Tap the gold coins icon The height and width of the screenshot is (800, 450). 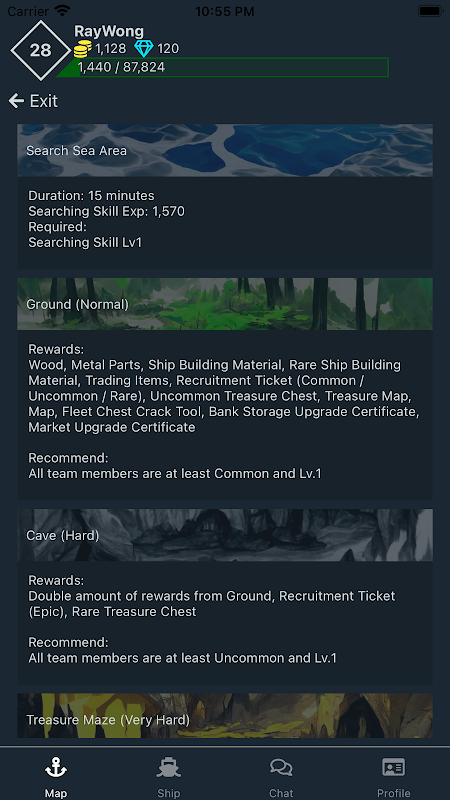pyautogui.click(x=83, y=49)
